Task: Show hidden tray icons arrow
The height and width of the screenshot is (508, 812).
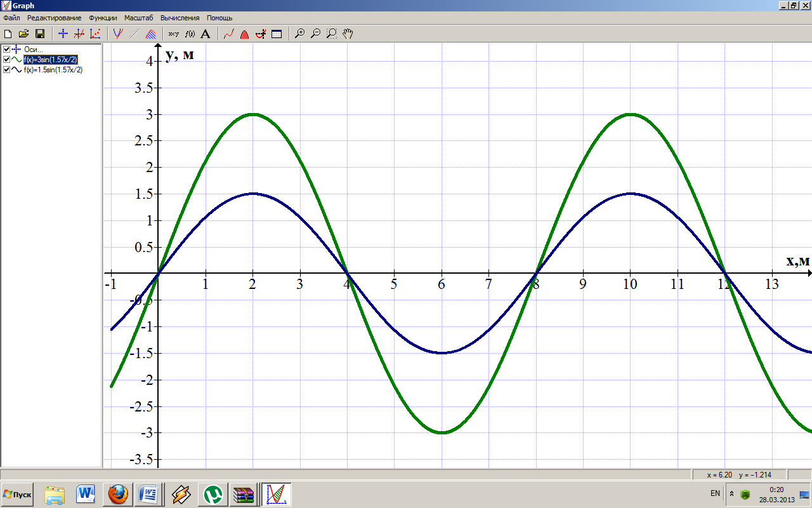Action: (731, 493)
